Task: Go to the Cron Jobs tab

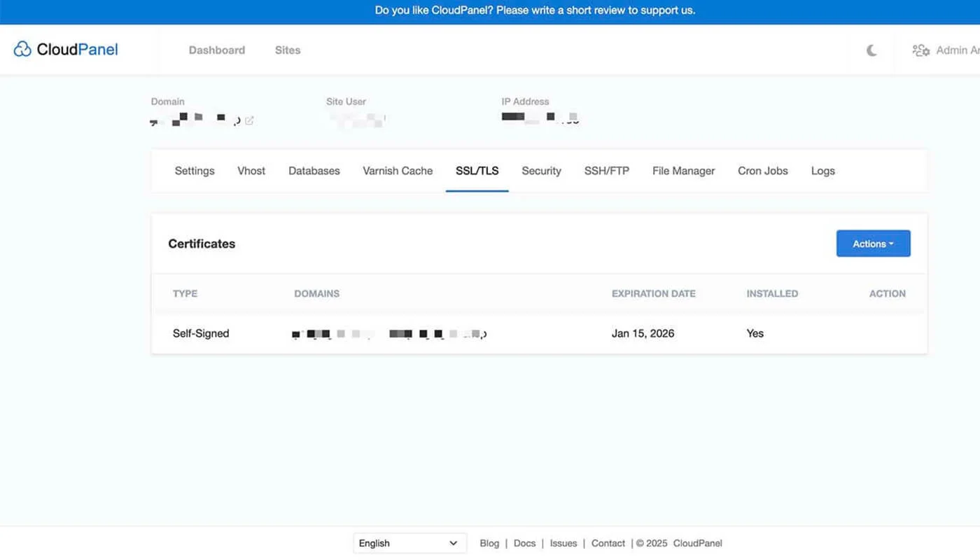Action: 762,170
